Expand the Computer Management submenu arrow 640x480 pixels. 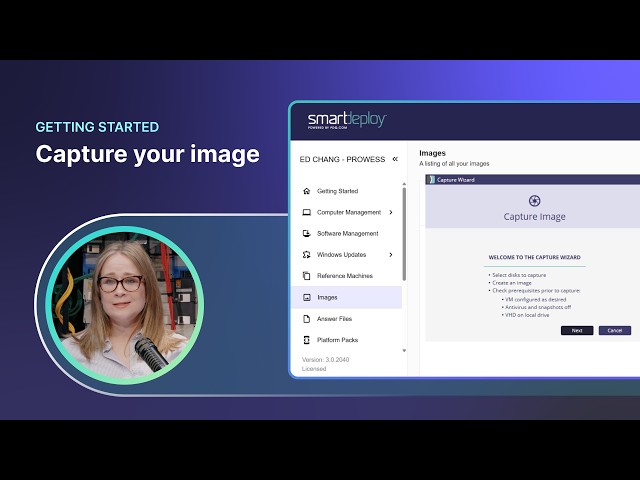point(391,212)
